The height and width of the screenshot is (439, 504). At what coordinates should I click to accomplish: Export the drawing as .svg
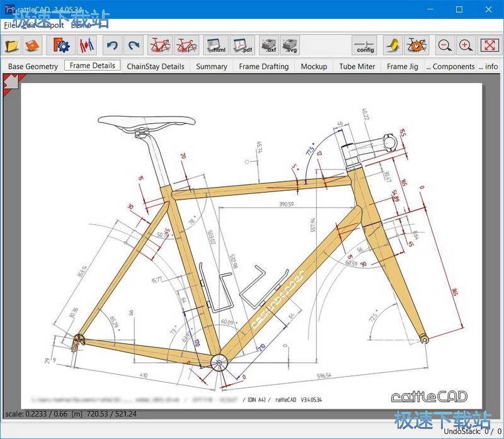(x=290, y=45)
